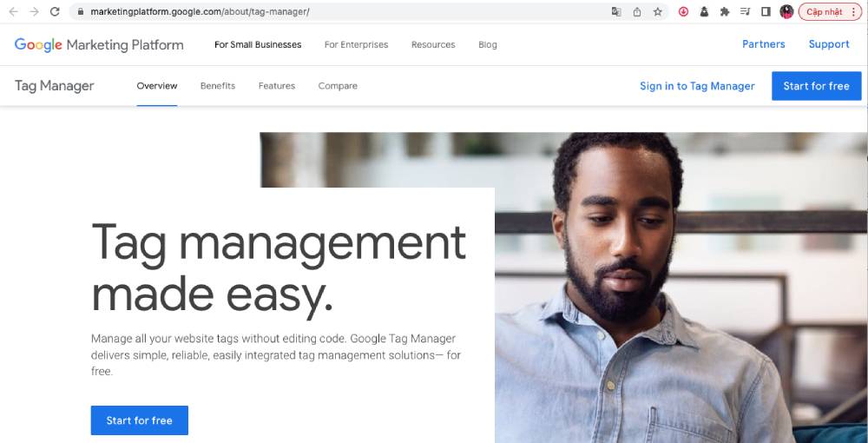Switch to the Benefits tab
The image size is (868, 443).
point(218,86)
